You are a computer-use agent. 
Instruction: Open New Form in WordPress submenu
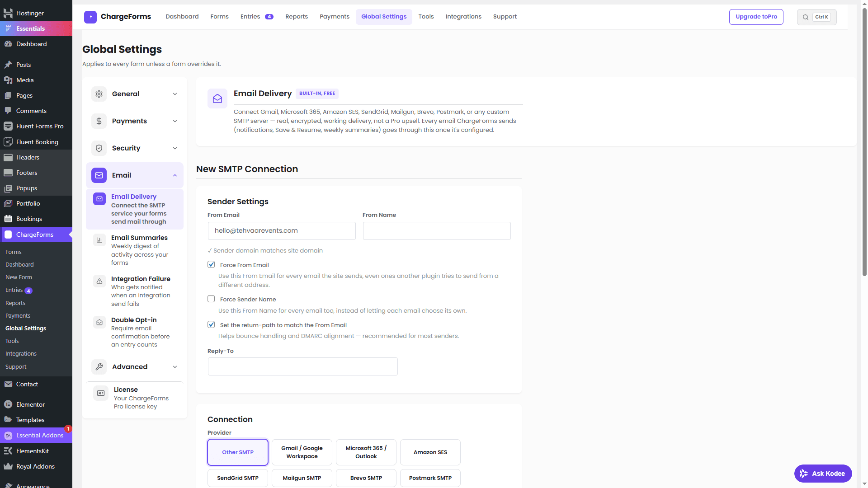point(19,277)
